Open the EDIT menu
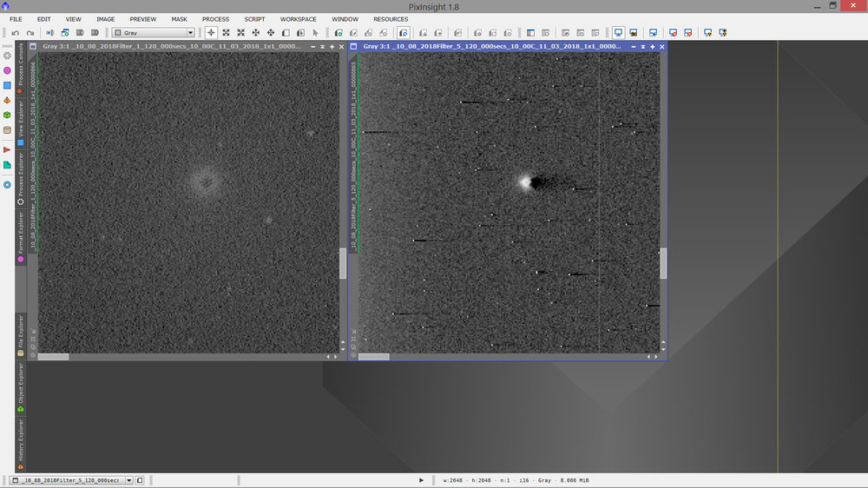This screenshot has width=868, height=488. click(x=43, y=19)
